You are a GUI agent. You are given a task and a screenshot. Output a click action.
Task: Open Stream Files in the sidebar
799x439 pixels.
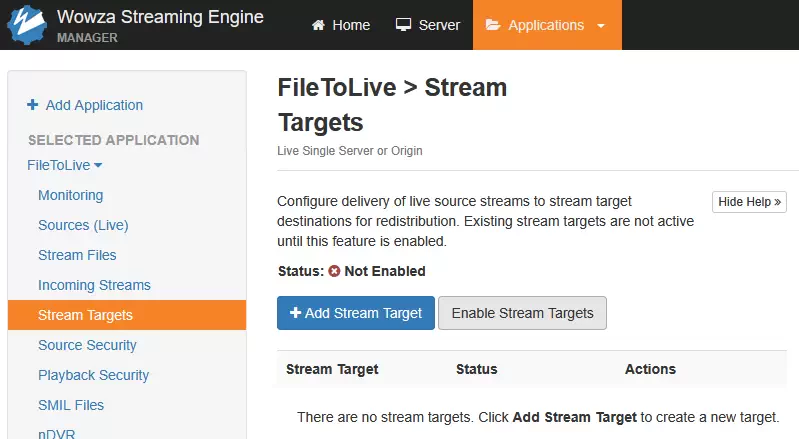click(77, 255)
